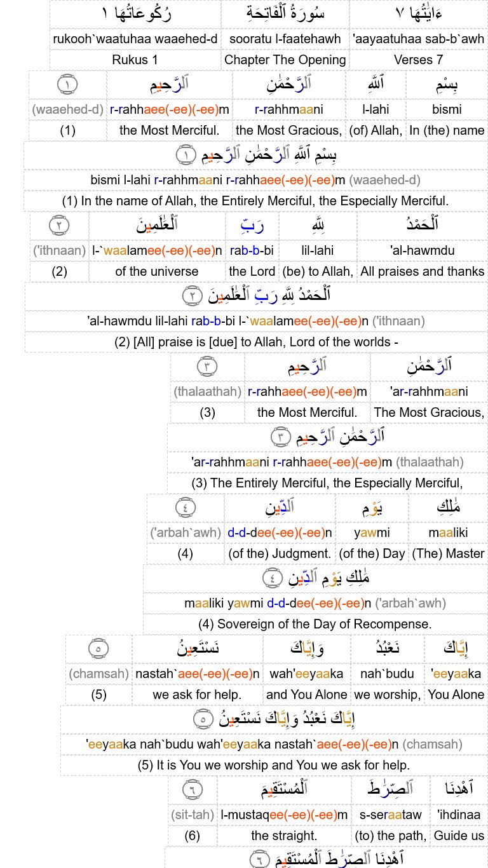
Task: Click the verse 6 marker above "(sit-tah)"
Action: point(192,790)
